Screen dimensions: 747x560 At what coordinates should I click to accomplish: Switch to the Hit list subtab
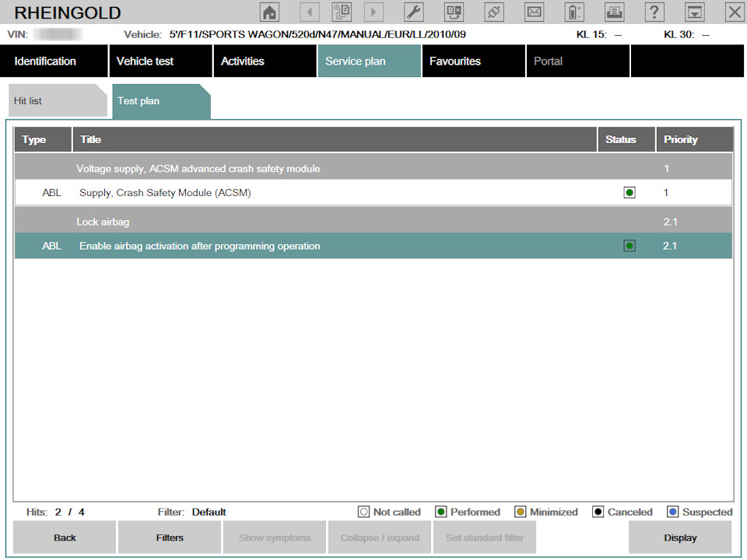58,100
